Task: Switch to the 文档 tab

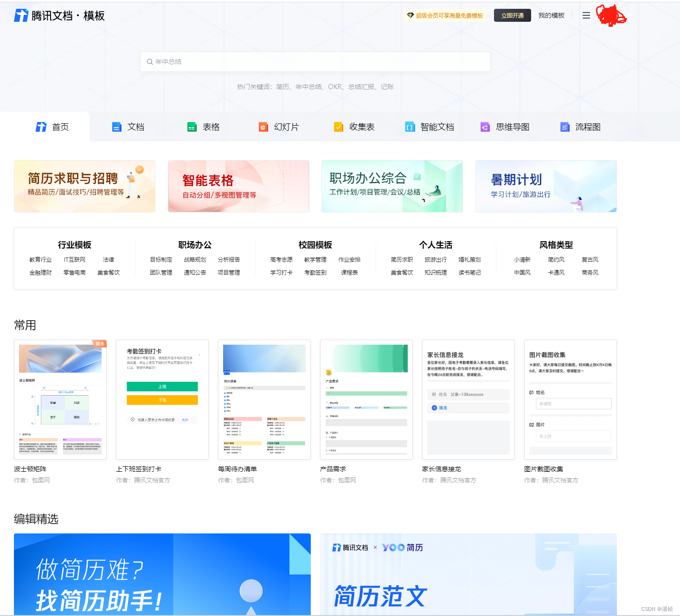Action: (128, 127)
